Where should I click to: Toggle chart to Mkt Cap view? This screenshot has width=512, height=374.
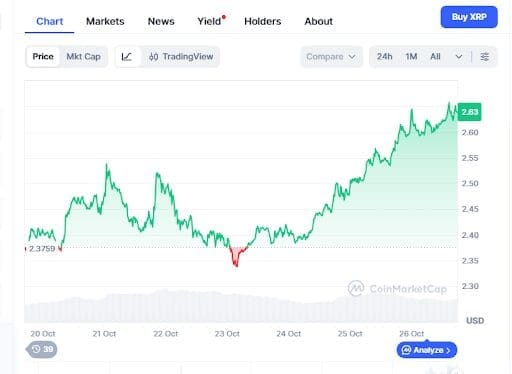click(83, 57)
